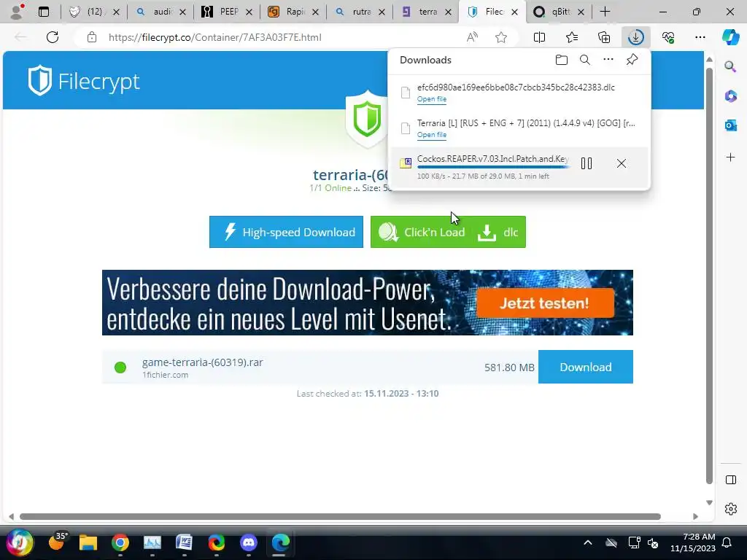Switch to the PEEP tab
The height and width of the screenshot is (560, 747).
(227, 12)
